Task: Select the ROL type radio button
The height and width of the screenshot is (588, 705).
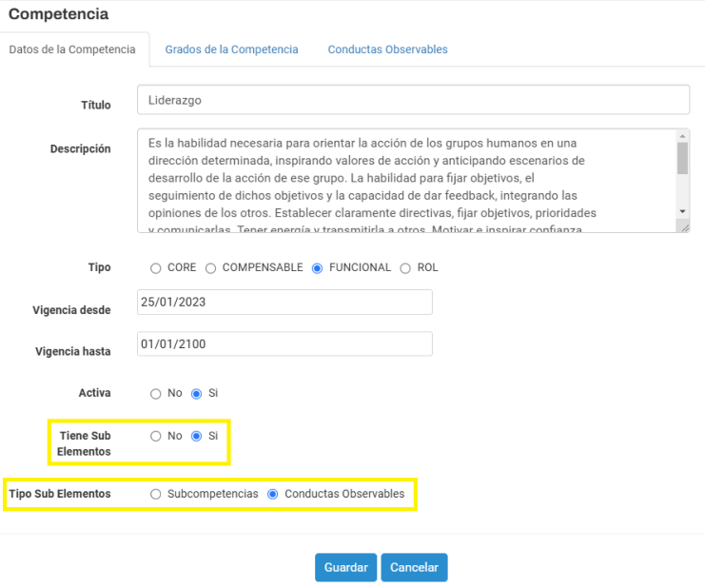Action: (405, 268)
